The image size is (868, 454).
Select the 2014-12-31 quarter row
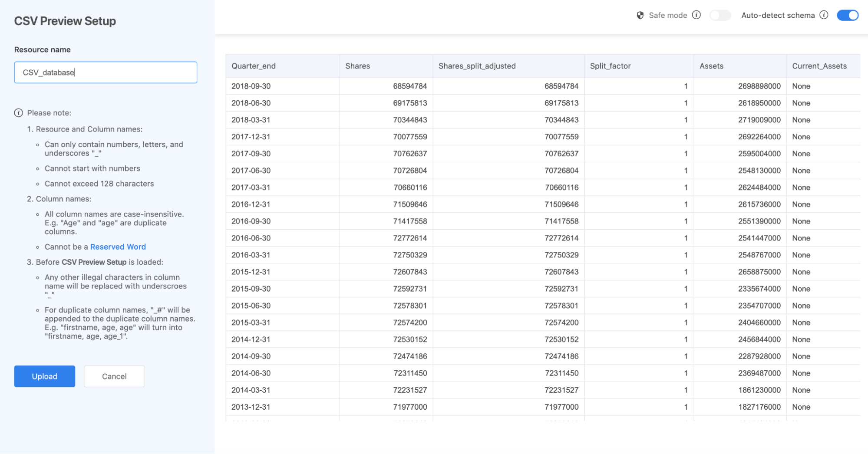pyautogui.click(x=251, y=339)
